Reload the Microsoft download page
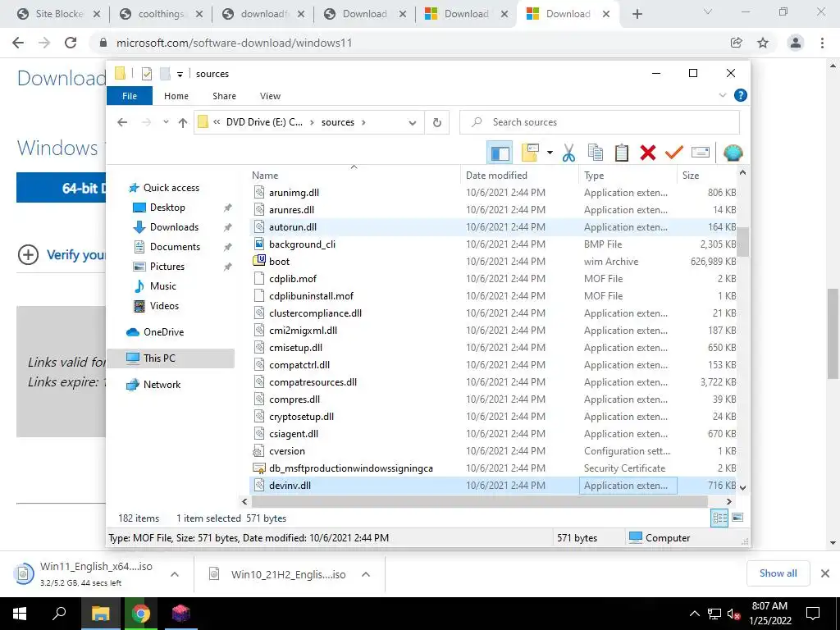This screenshot has height=630, width=840. pyautogui.click(x=71, y=43)
